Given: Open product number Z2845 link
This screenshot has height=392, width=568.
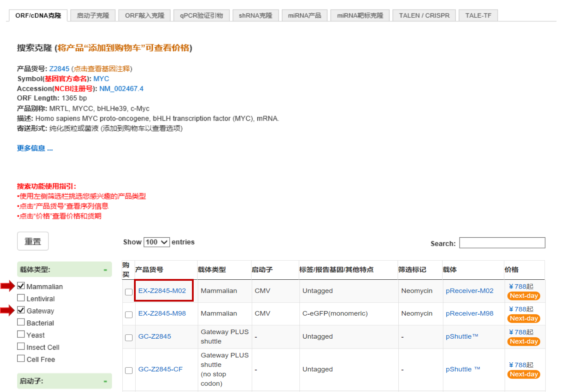Looking at the screenshot, I should tap(59, 69).
